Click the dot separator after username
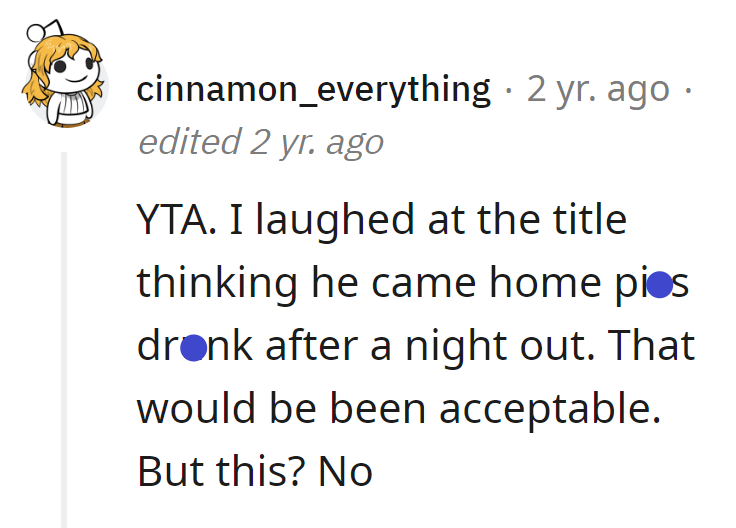This screenshot has width=736, height=528. 508,91
